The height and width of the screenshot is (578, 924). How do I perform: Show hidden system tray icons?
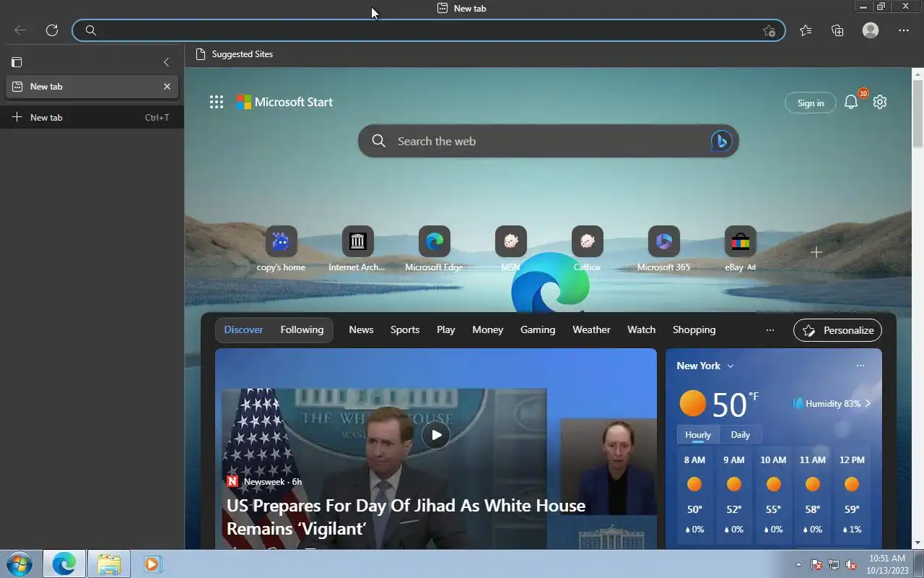(798, 564)
